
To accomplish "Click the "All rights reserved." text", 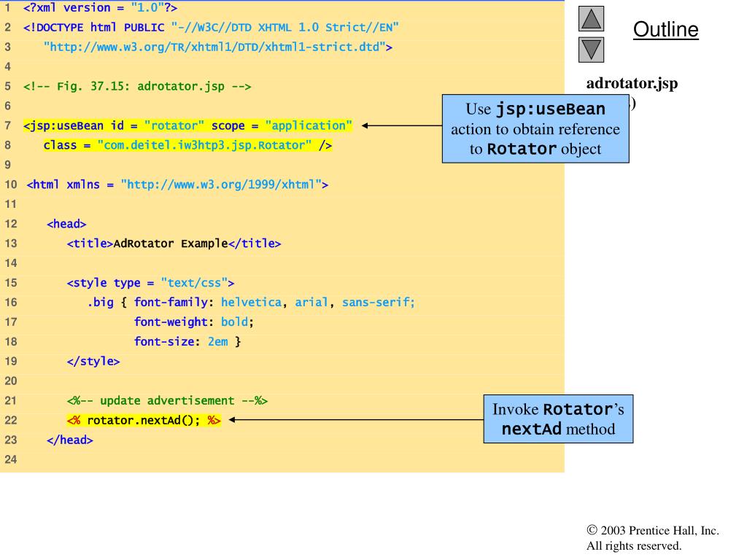I will pyautogui.click(x=634, y=545).
